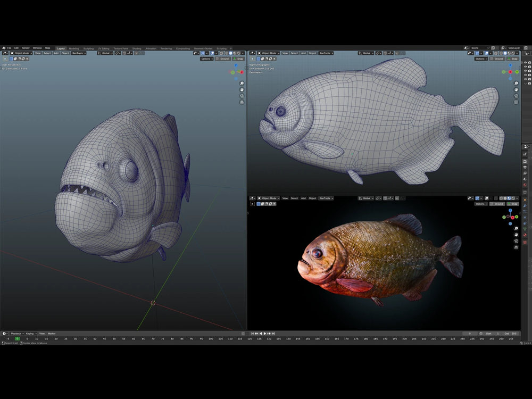Toggle overlays icon in left viewport header
Viewport: 532px width, 399px height.
[212, 53]
